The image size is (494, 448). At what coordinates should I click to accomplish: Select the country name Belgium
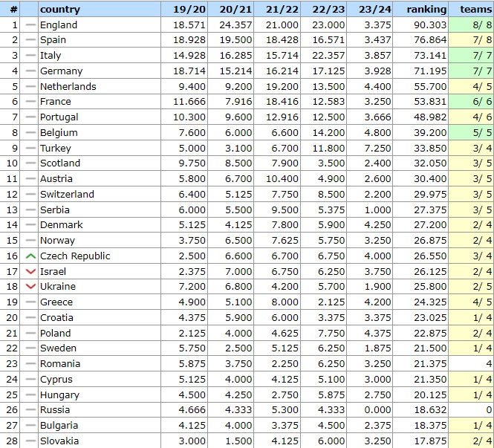[x=59, y=133]
